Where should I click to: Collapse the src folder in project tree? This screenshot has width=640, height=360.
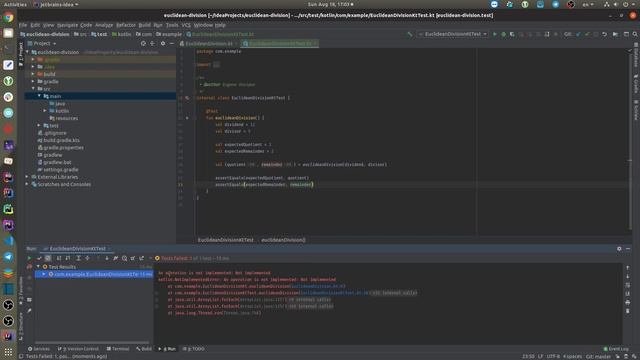[33, 89]
